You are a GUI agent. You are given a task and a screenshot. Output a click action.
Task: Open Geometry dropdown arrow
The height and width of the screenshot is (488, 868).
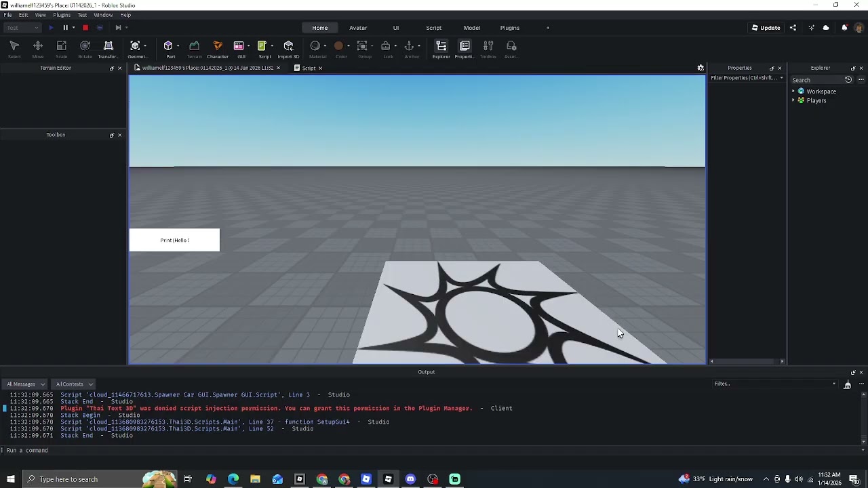(144, 46)
